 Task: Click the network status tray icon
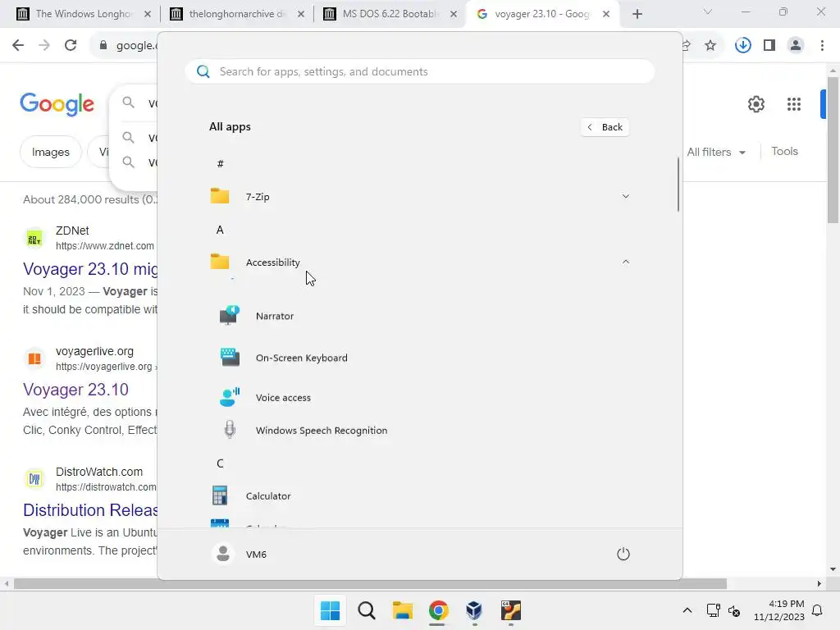[x=713, y=610]
